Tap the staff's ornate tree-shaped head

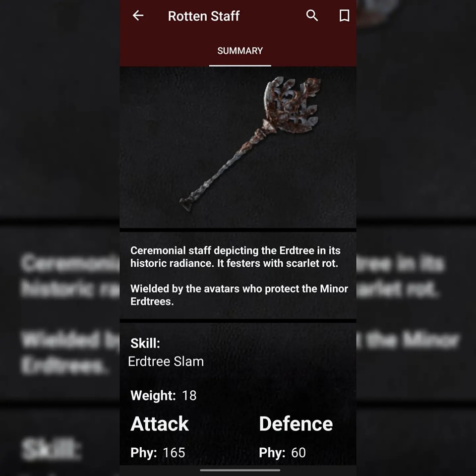[x=292, y=105]
